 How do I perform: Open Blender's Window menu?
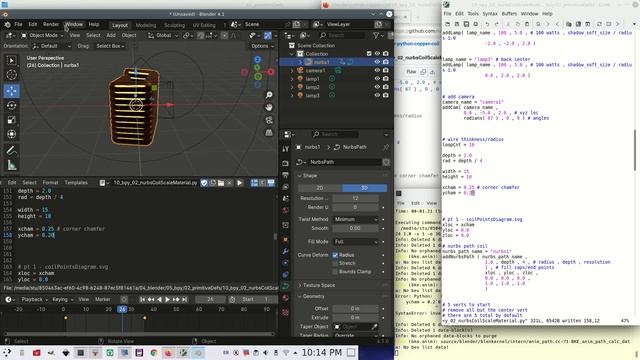[74, 24]
